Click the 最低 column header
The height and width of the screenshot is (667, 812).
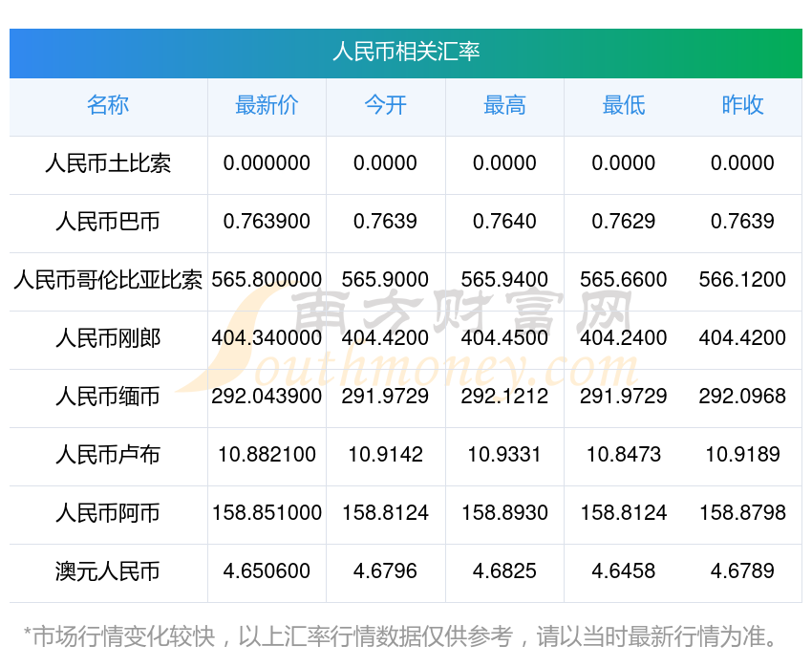click(x=624, y=105)
